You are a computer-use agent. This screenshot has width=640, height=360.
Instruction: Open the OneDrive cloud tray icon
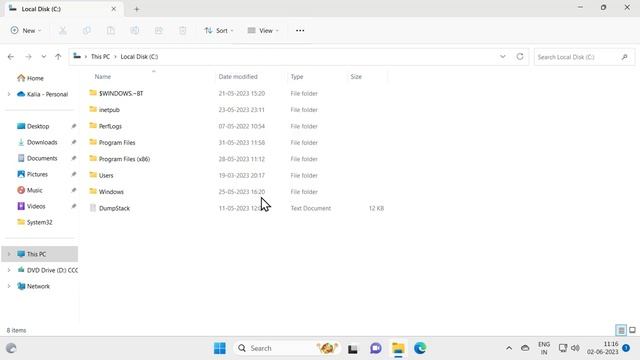coord(525,348)
